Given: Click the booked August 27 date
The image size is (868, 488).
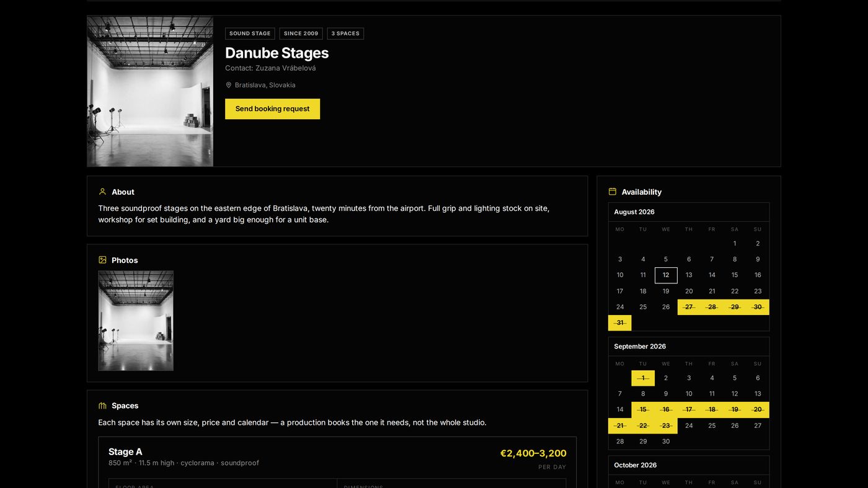Looking at the screenshot, I should coord(689,307).
